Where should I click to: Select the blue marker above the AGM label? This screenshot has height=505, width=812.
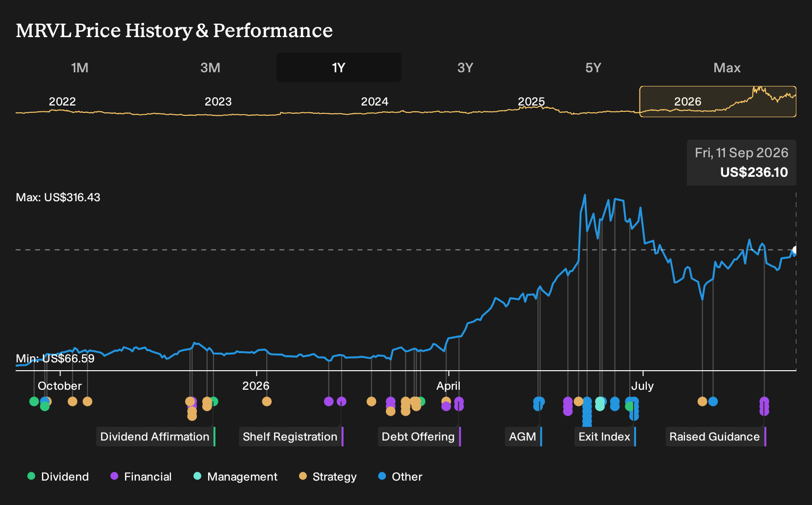pos(539,402)
